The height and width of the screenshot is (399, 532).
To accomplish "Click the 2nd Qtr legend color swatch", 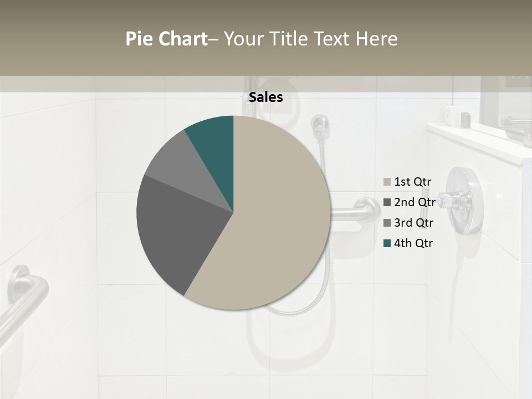I will tap(387, 202).
